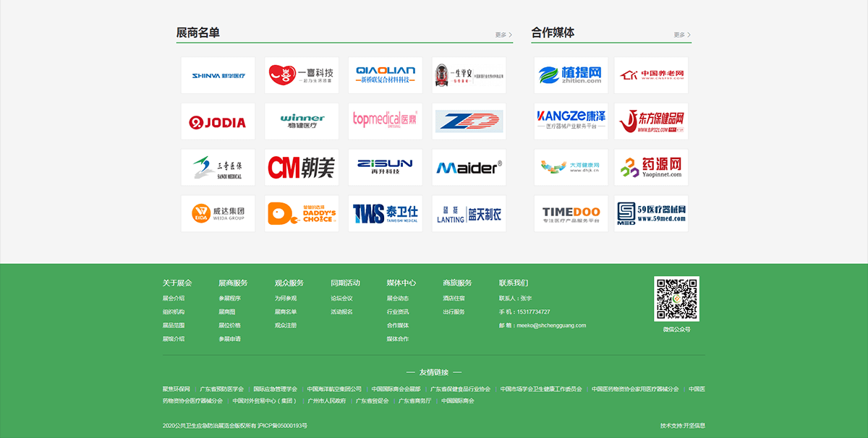Open the blue and red ZD logo card
The width and height of the screenshot is (868, 438).
[x=469, y=121]
